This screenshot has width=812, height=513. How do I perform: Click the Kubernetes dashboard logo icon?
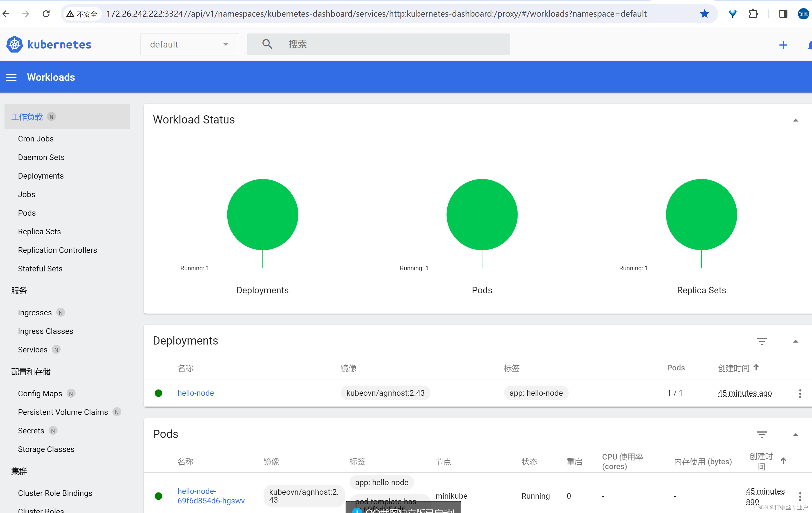click(x=15, y=45)
